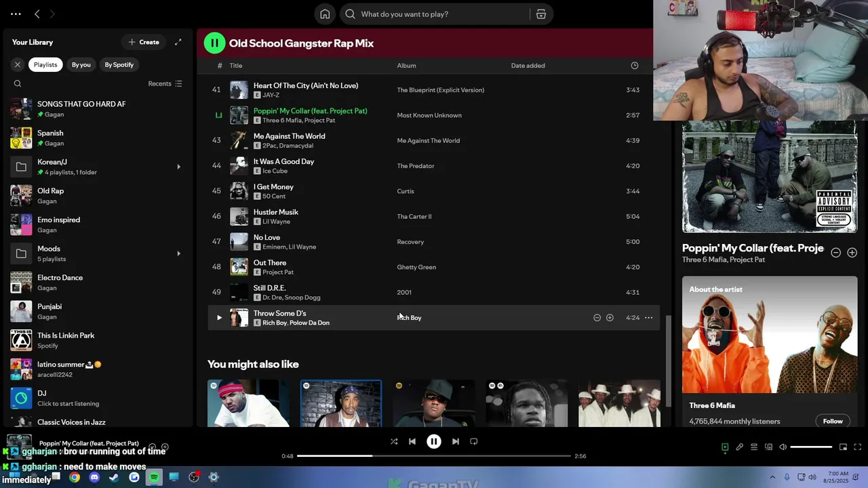The width and height of the screenshot is (868, 488).
Task: Open the Emo inspired playlist
Action: pos(98,224)
